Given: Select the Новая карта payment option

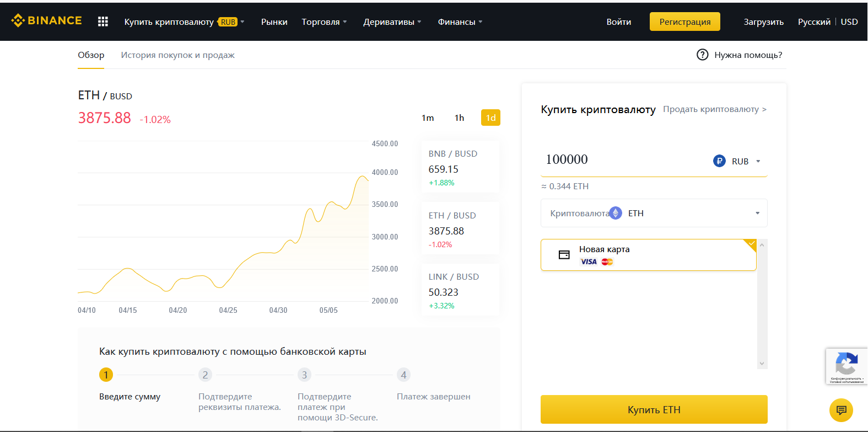Looking at the screenshot, I should coord(649,255).
